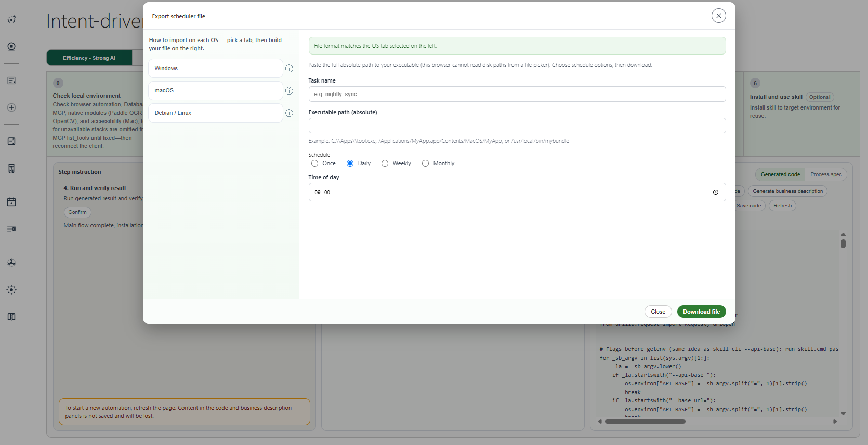Click the info icon beside Windows
Image resolution: width=868 pixels, height=445 pixels.
[x=289, y=69]
